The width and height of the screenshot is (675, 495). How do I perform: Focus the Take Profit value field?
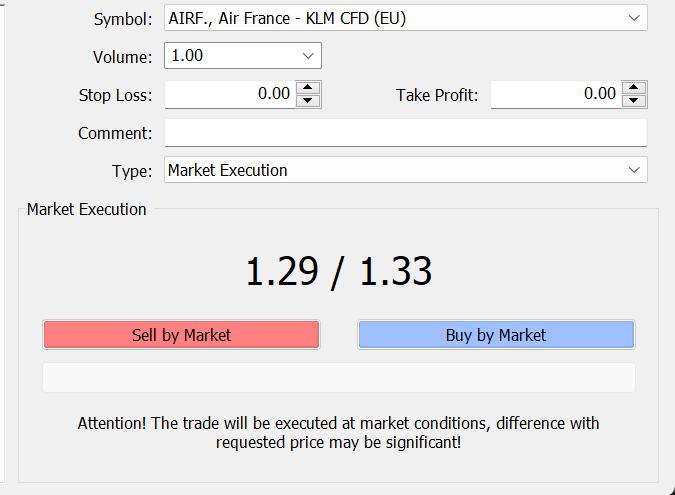[555, 94]
